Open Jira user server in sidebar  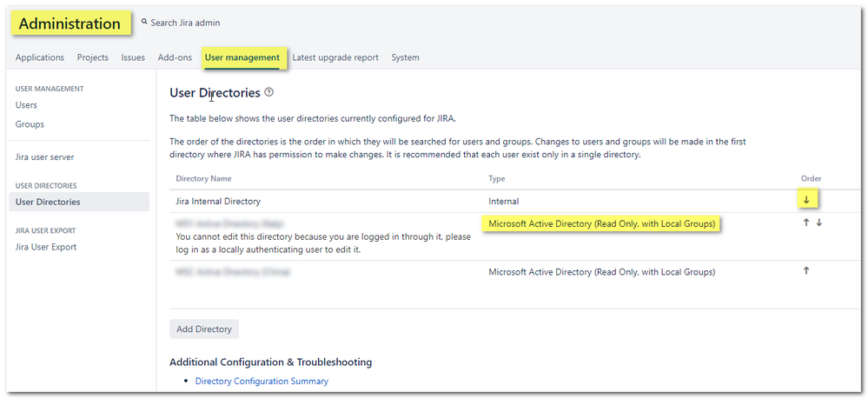45,156
